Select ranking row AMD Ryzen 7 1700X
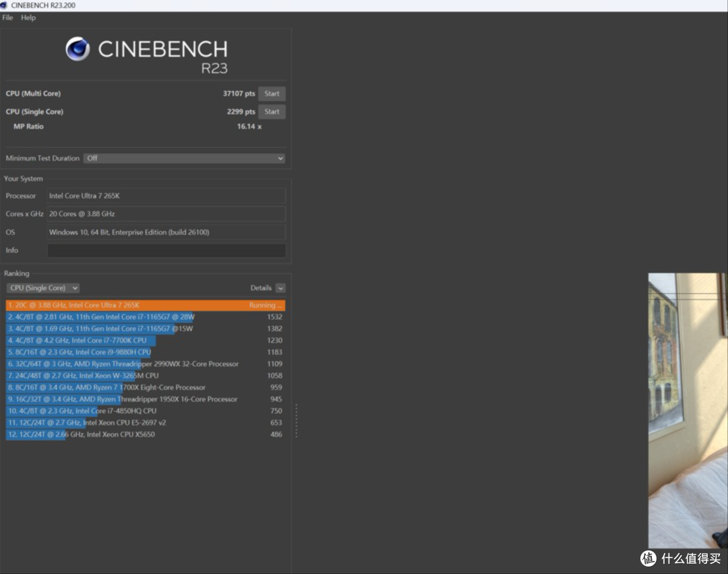This screenshot has width=728, height=574. point(146,387)
